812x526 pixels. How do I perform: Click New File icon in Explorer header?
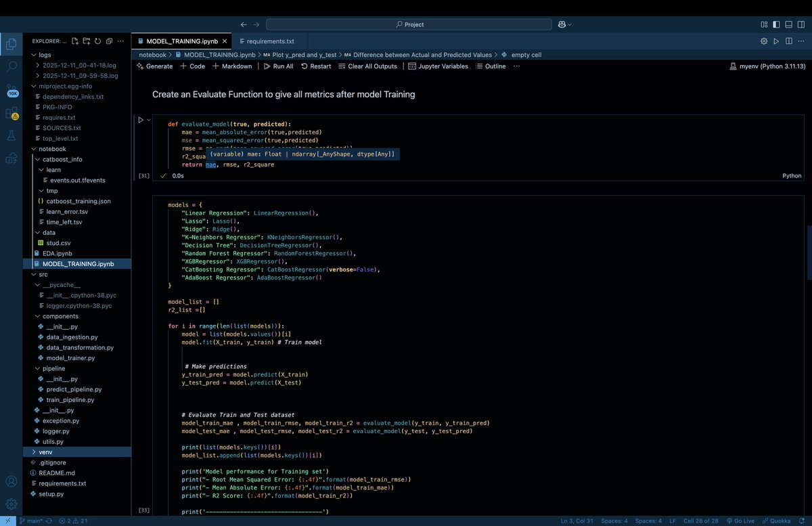coord(76,41)
